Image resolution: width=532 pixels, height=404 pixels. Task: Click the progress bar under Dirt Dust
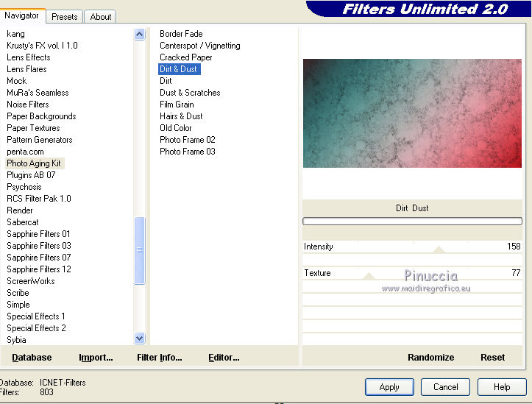coord(412,222)
